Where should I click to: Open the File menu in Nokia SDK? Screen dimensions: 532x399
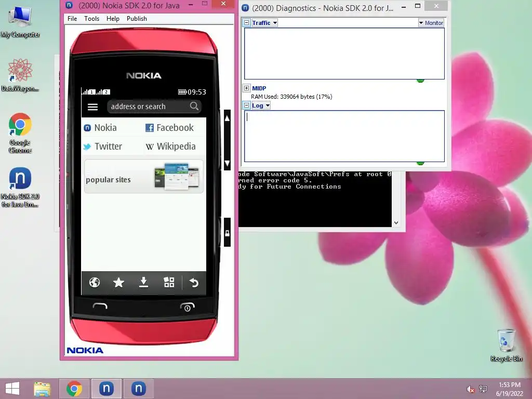coord(72,19)
